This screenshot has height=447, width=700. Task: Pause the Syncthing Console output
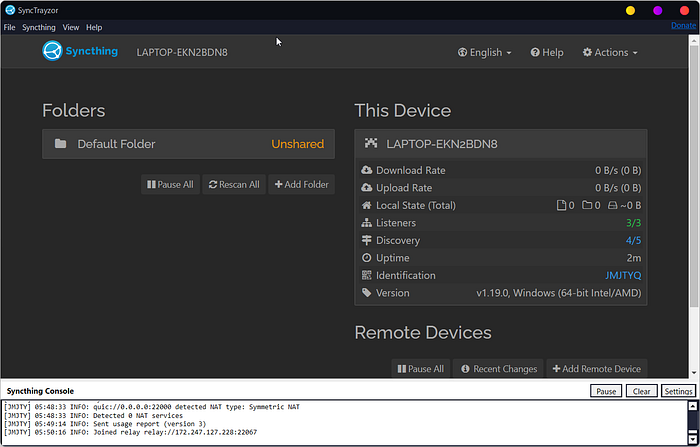click(x=606, y=391)
